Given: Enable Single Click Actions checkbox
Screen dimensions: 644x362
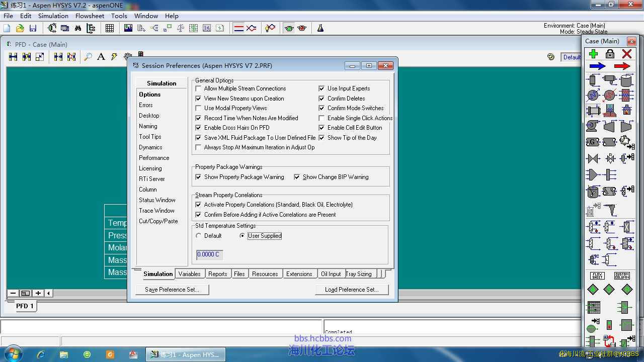Looking at the screenshot, I should coord(321,118).
